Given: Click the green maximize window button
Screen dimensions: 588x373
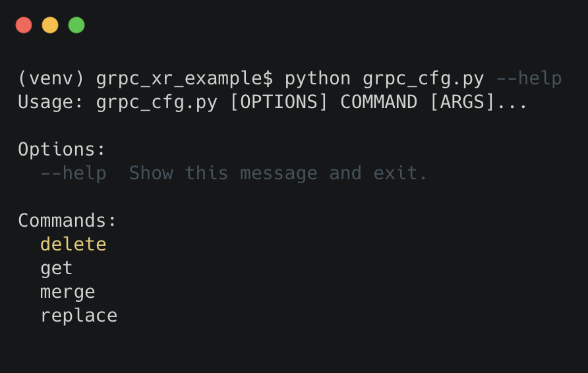Looking at the screenshot, I should (x=76, y=26).
